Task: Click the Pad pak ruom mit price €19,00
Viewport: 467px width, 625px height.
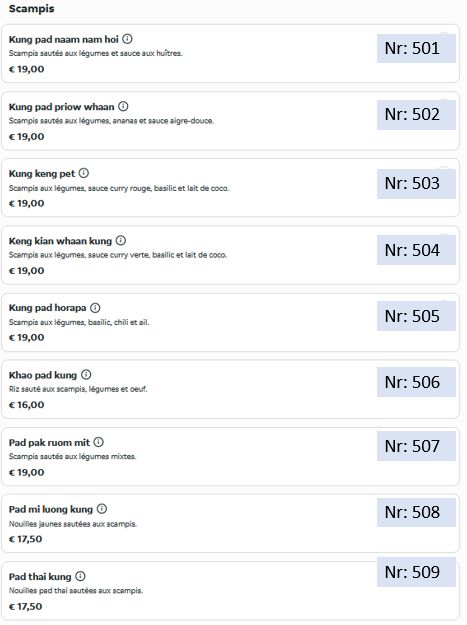Action: coord(26,472)
